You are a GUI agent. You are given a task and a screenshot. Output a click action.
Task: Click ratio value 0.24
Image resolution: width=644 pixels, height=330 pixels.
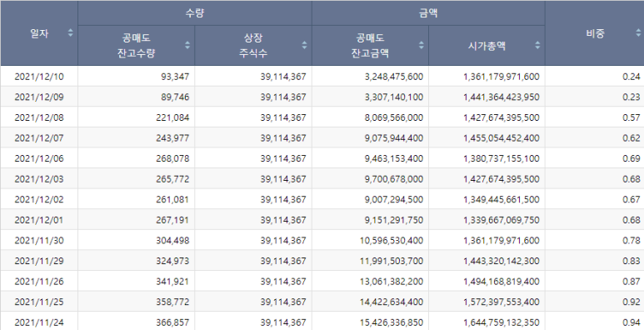click(x=632, y=77)
